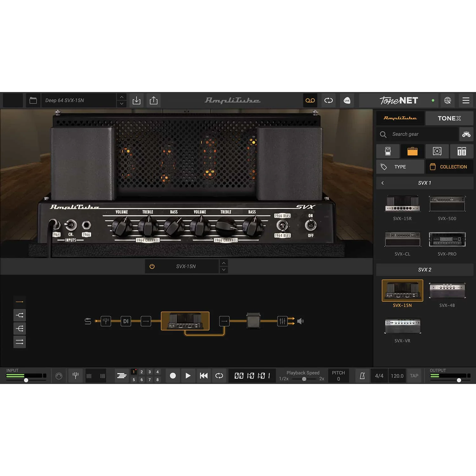The image size is (476, 476).
Task: Open the track layout icon left of track numbers
Action: click(122, 376)
